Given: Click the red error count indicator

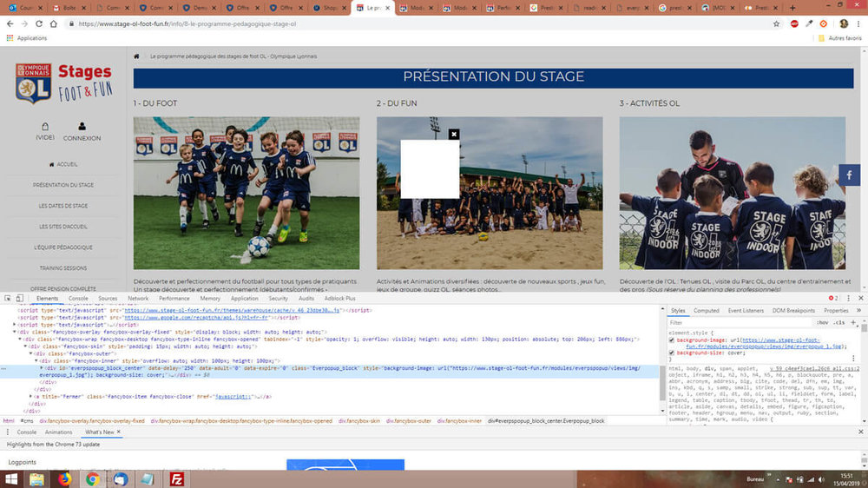Looking at the screenshot, I should pyautogui.click(x=833, y=298).
